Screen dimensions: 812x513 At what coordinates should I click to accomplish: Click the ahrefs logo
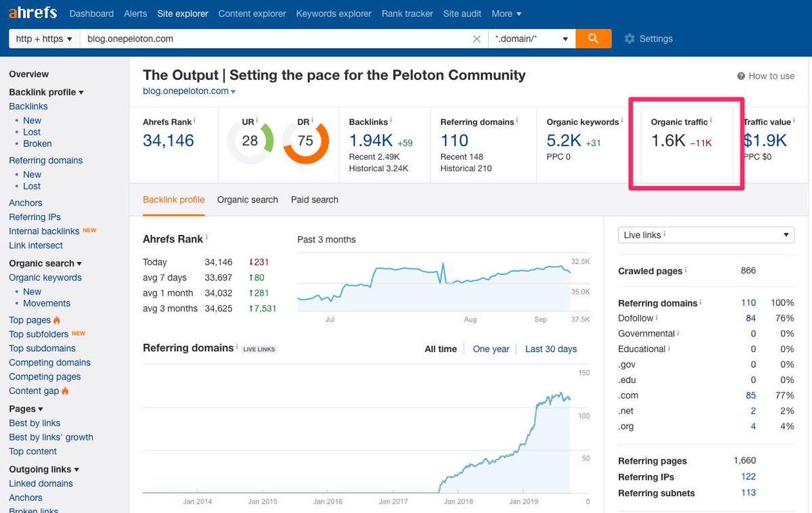point(32,13)
